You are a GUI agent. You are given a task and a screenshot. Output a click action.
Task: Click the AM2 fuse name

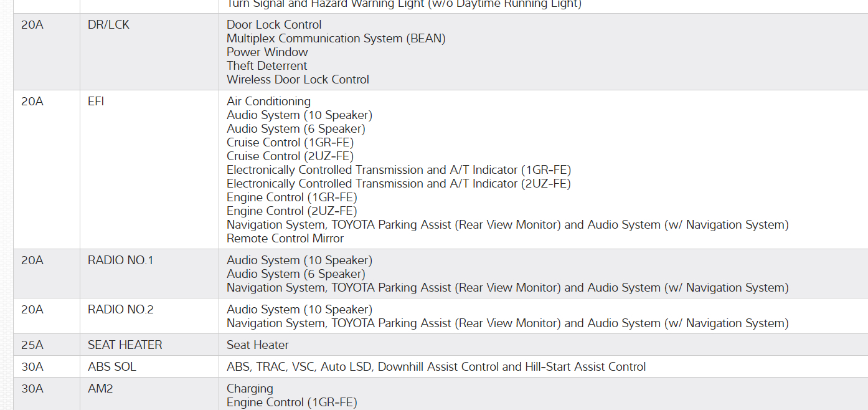click(100, 389)
